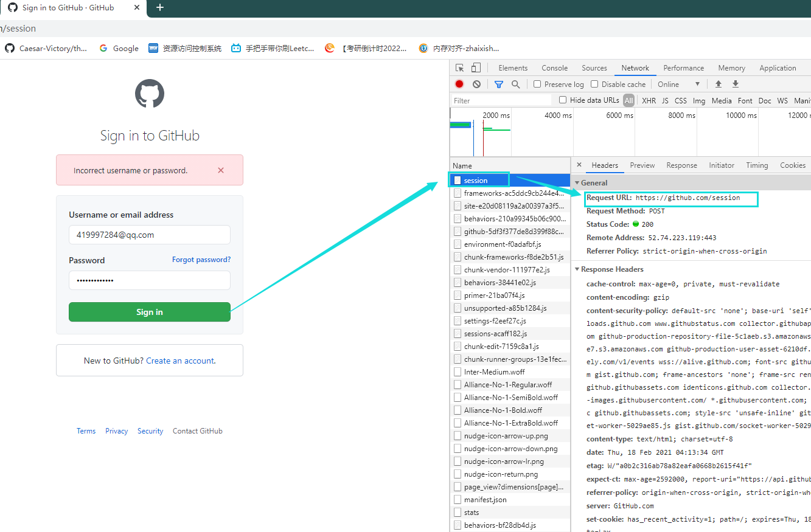Open the Online throttling dropdown
Screen dimensions: 811x532
tap(678, 85)
